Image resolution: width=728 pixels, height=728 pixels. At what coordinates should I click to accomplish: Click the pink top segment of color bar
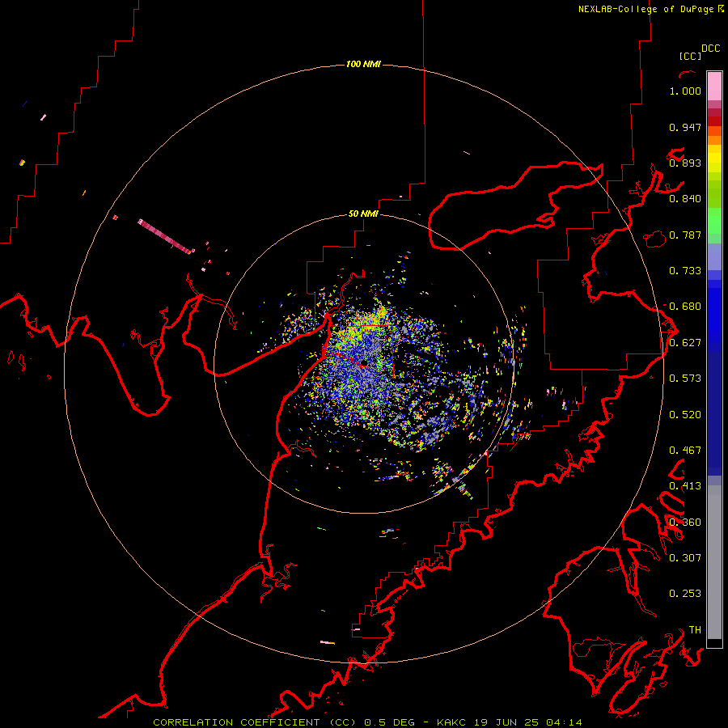[x=714, y=86]
